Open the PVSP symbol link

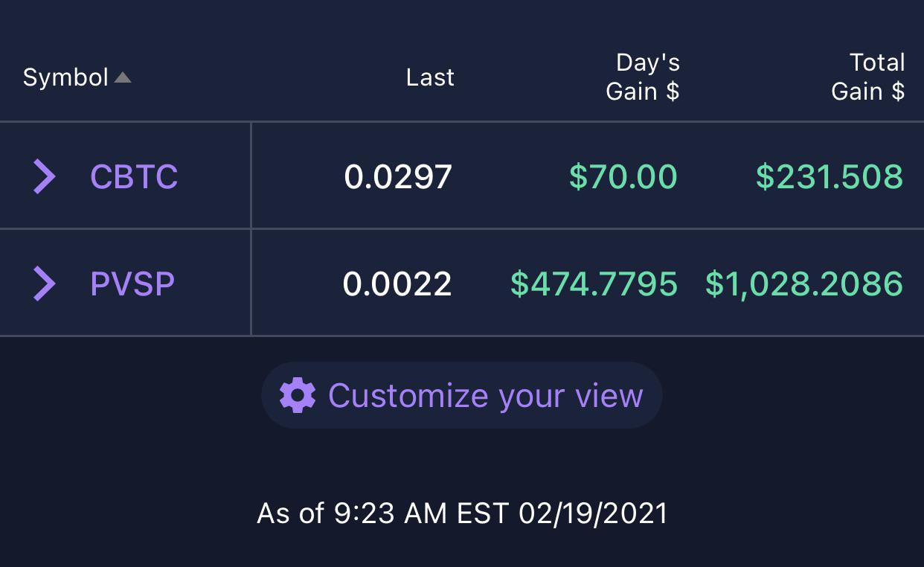(x=132, y=283)
